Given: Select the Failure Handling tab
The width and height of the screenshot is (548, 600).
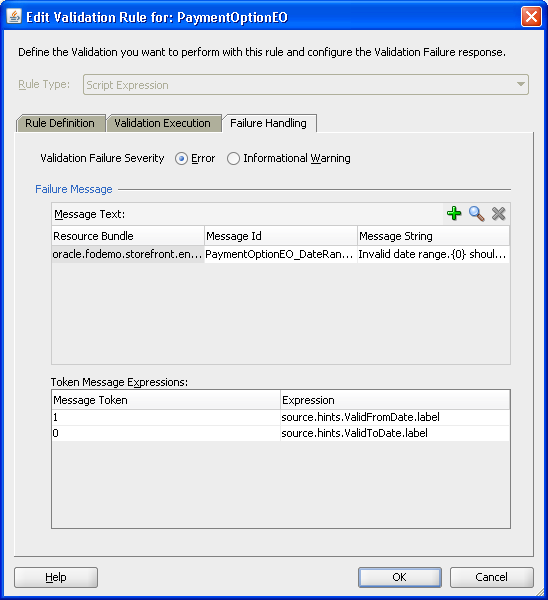Looking at the screenshot, I should [268, 123].
